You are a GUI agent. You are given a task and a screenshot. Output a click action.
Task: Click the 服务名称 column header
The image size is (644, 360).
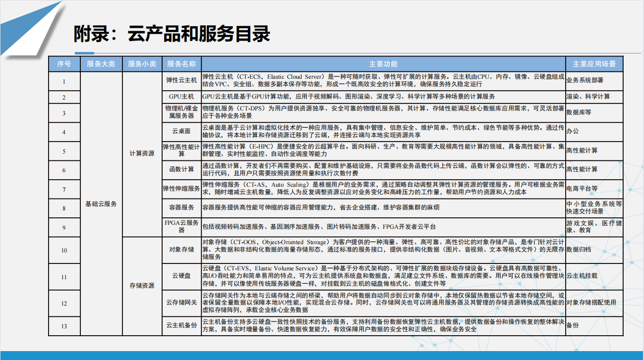point(181,64)
